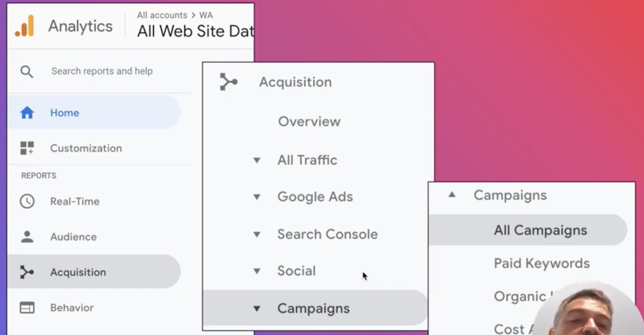Open Paid Keywords report
Viewport: 644px width, 335px height.
[x=542, y=263]
